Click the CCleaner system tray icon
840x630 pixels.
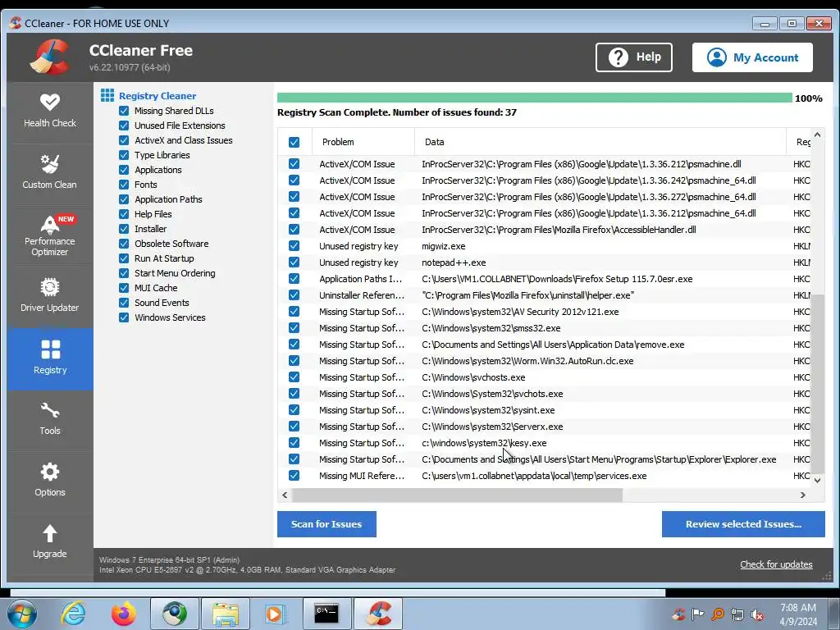coord(678,614)
